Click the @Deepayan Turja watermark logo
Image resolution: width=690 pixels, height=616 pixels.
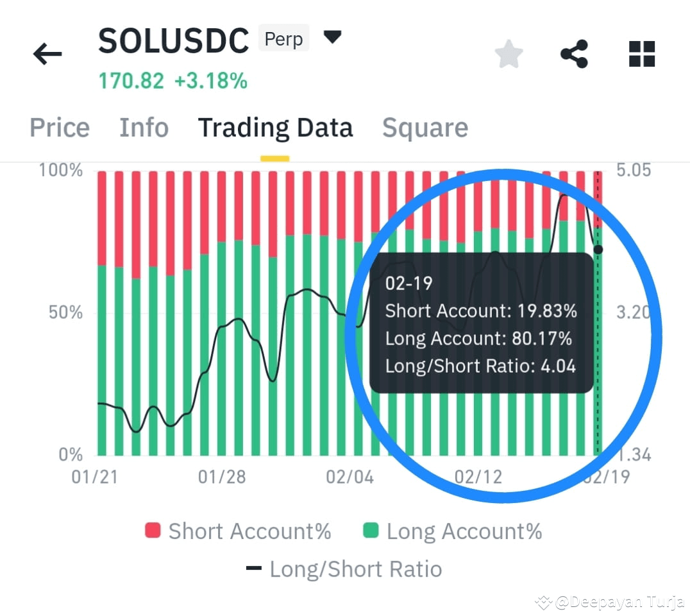point(542,602)
